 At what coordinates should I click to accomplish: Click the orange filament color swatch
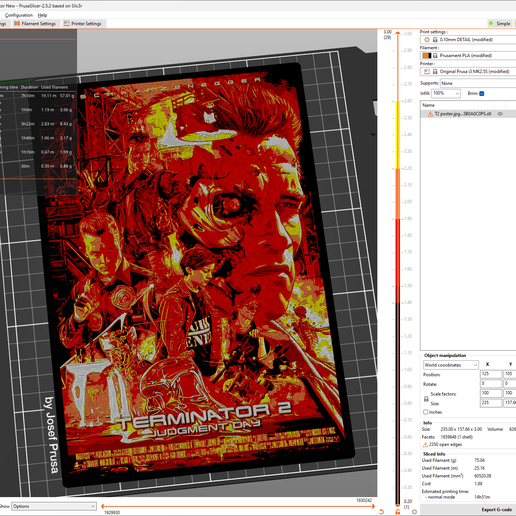426,56
